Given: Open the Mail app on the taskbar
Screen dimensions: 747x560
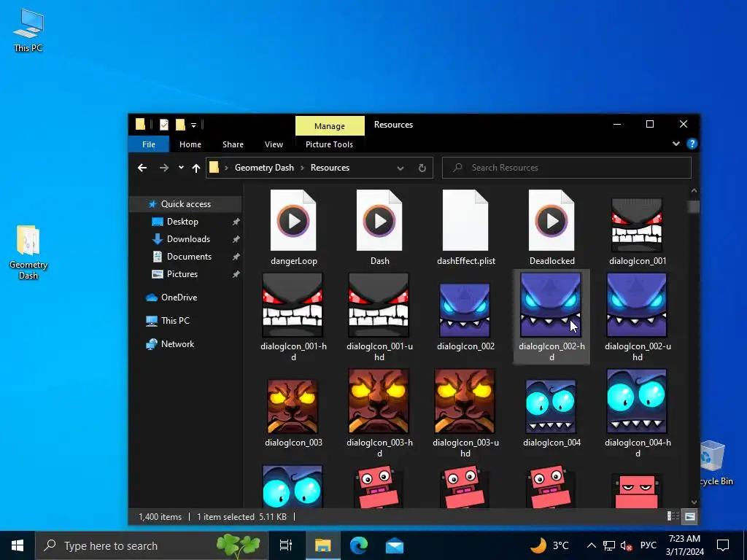Looking at the screenshot, I should [395, 545].
